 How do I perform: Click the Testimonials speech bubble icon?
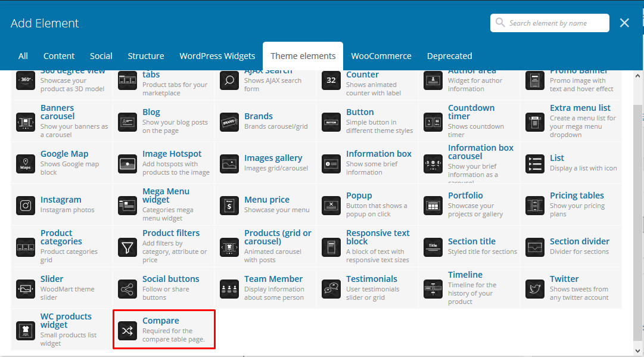click(x=331, y=288)
